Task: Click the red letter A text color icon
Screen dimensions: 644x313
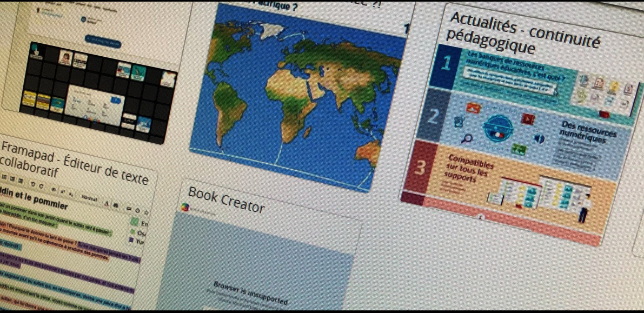Action: click(x=107, y=203)
